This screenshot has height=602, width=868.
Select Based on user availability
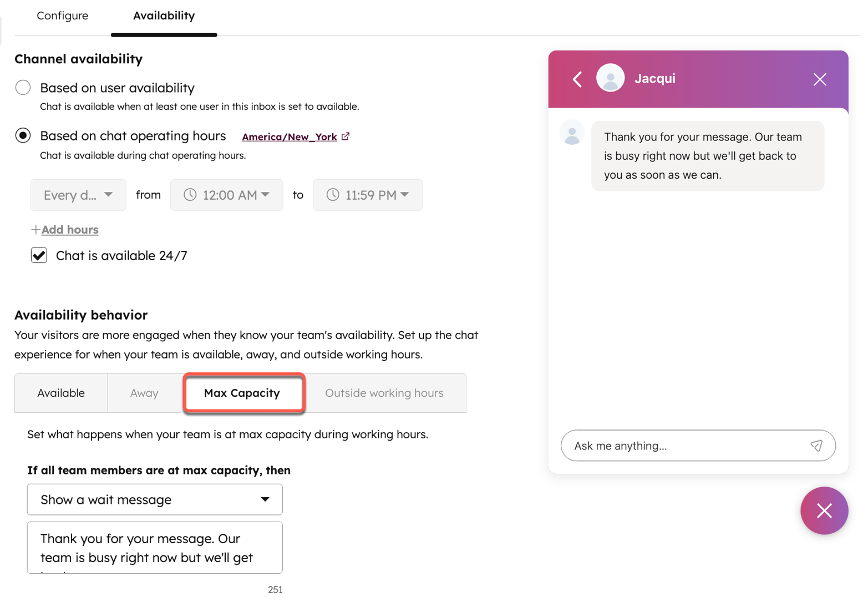click(x=23, y=88)
